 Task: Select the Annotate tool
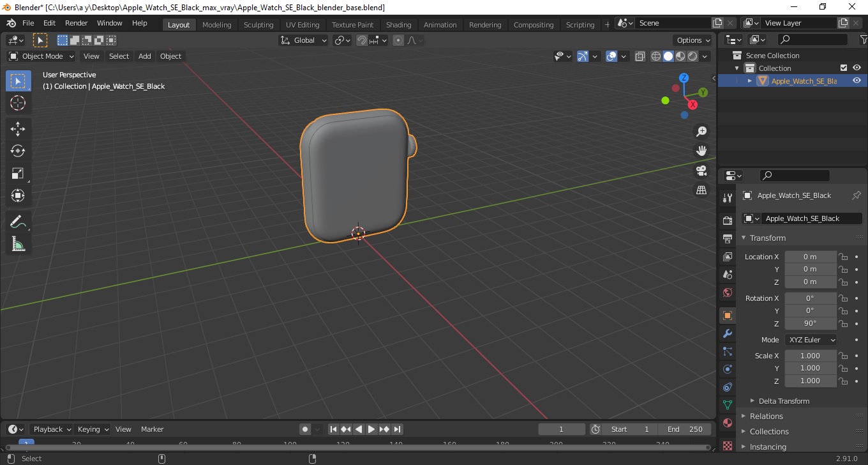[x=18, y=222]
